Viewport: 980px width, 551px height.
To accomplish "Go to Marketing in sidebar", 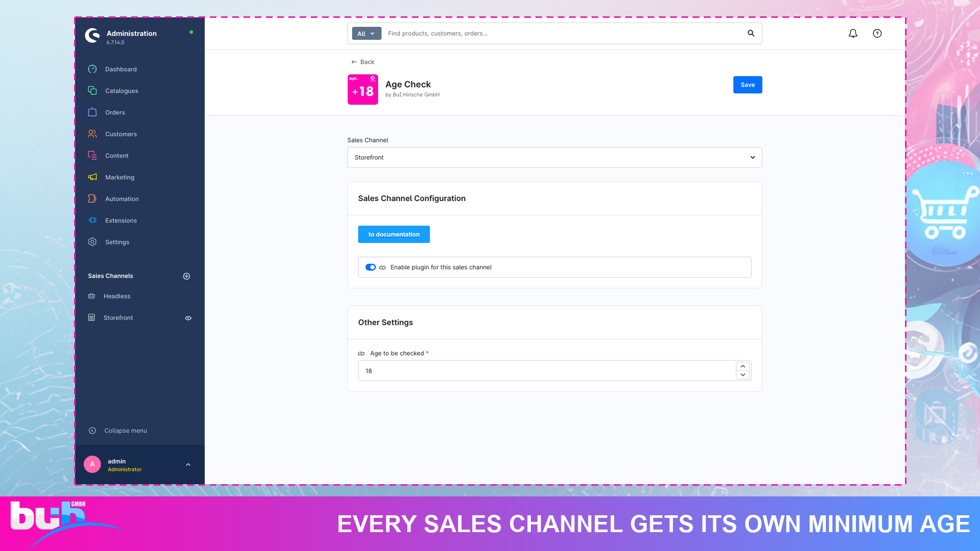I will (x=119, y=177).
